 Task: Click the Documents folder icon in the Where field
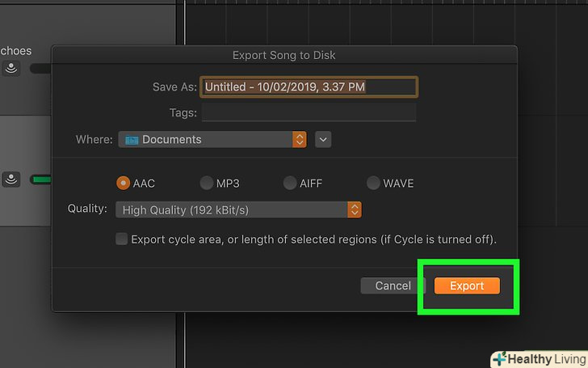point(131,140)
